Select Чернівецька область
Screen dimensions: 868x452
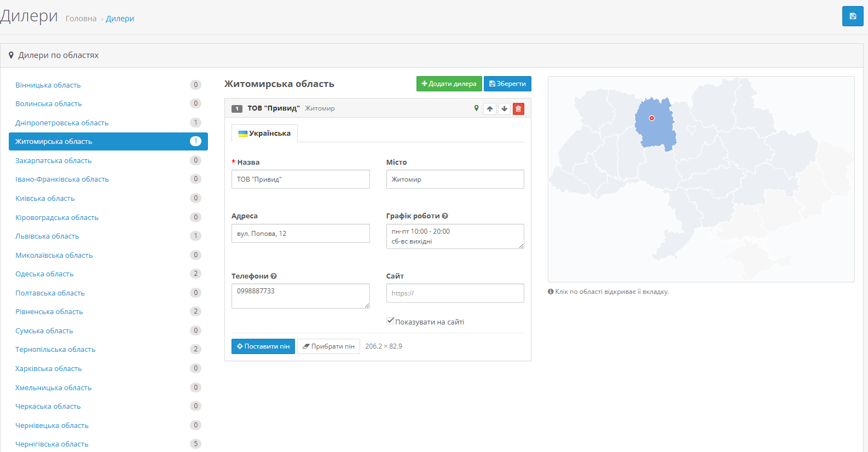click(108, 425)
